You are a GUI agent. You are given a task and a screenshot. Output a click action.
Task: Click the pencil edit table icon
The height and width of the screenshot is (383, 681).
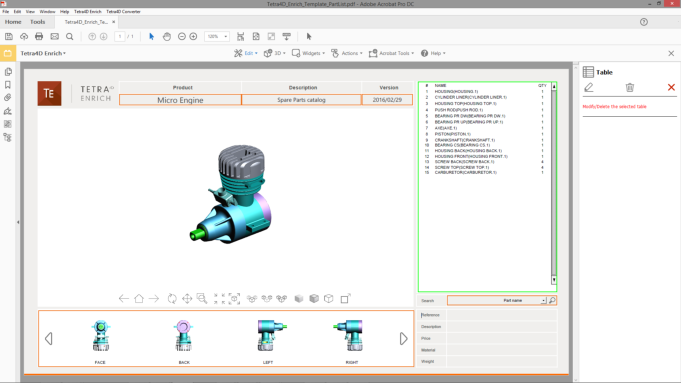588,88
